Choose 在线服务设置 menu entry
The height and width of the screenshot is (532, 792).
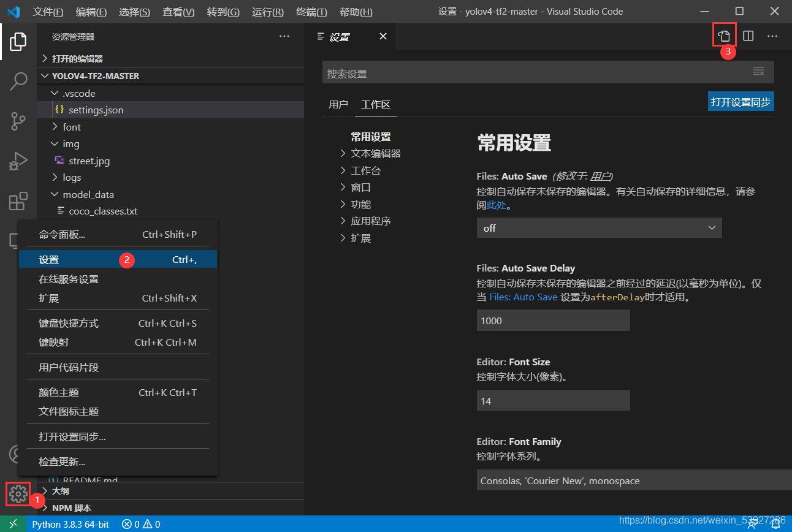coord(118,279)
